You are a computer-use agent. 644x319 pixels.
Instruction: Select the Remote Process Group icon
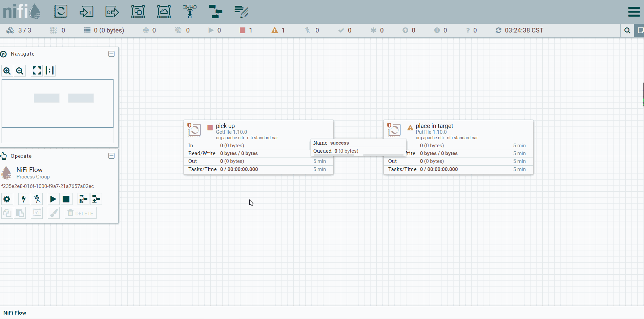[164, 12]
